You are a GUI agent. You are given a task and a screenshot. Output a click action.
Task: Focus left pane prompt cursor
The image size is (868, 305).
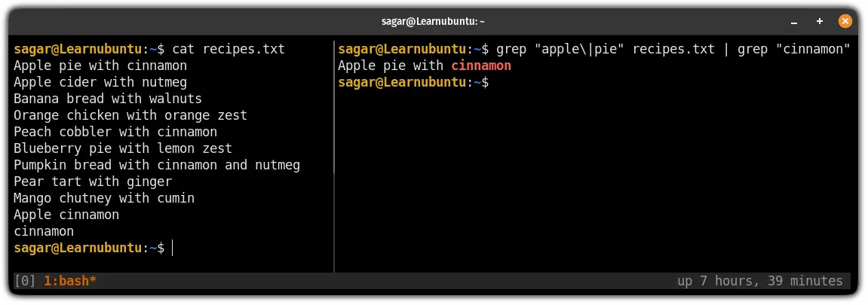172,248
